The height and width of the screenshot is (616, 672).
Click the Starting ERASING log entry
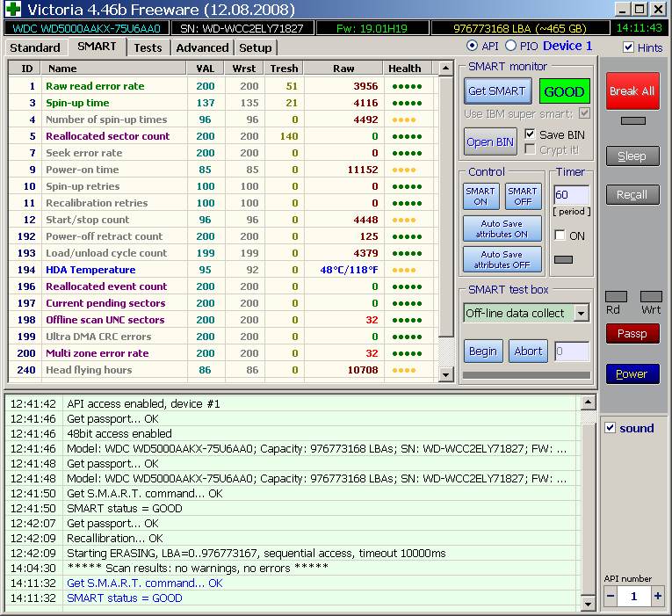[x=292, y=553]
